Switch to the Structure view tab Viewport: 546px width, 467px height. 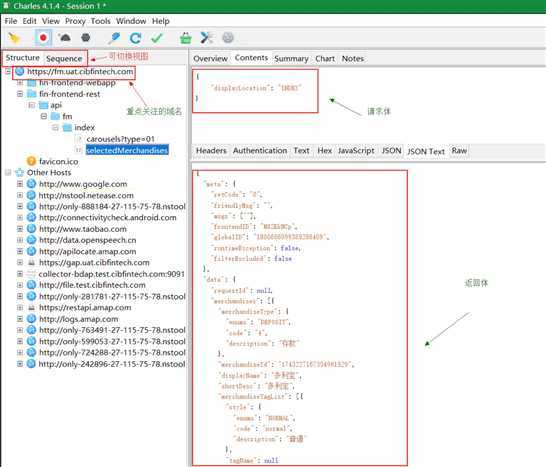23,58
